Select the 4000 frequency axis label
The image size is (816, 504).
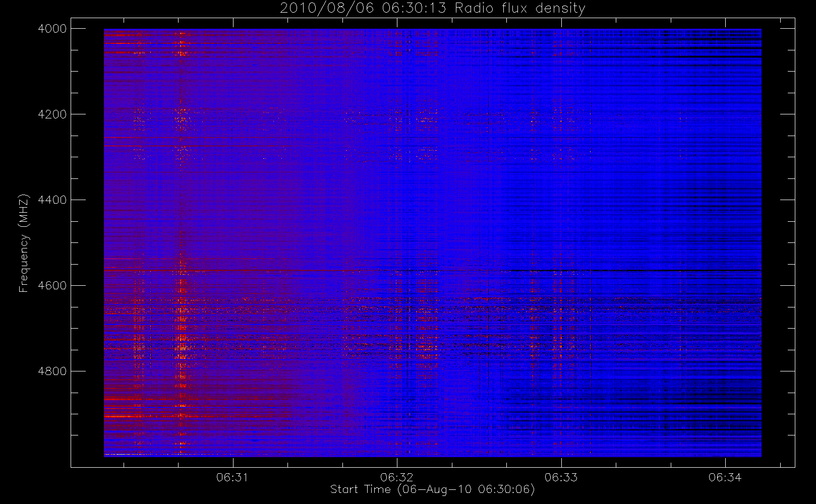tap(52, 29)
